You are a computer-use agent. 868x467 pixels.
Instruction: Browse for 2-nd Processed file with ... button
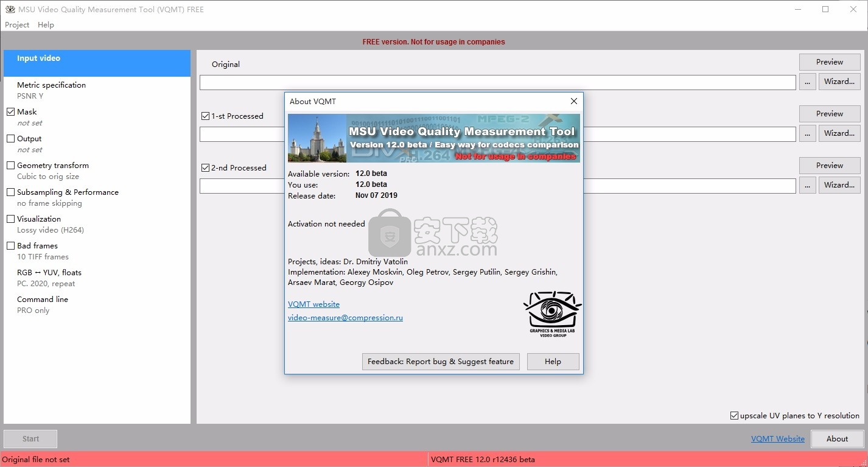tap(807, 185)
